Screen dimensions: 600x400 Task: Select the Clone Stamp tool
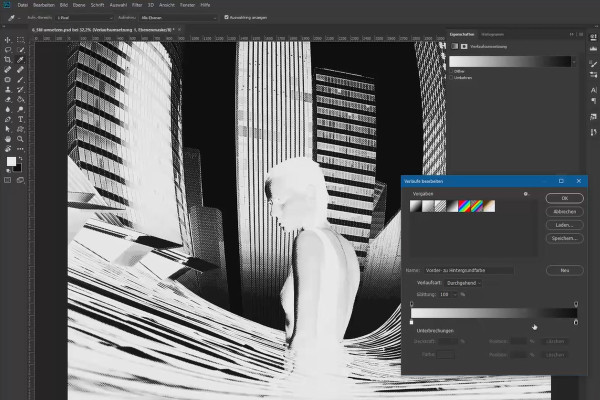[8, 90]
